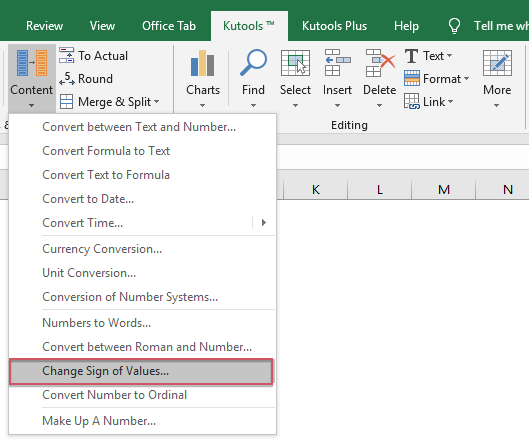The image size is (529, 441).
Task: Switch to the Kutools Plus tab
Action: coord(334,26)
